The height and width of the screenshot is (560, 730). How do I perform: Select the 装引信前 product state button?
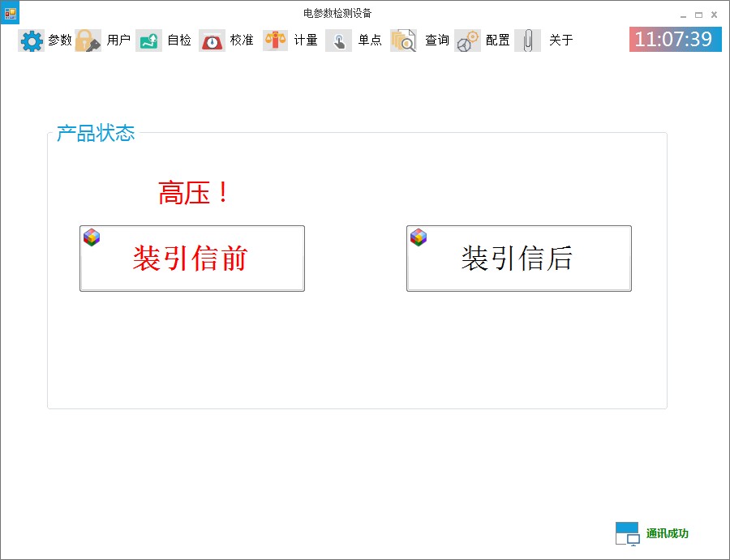tap(192, 259)
